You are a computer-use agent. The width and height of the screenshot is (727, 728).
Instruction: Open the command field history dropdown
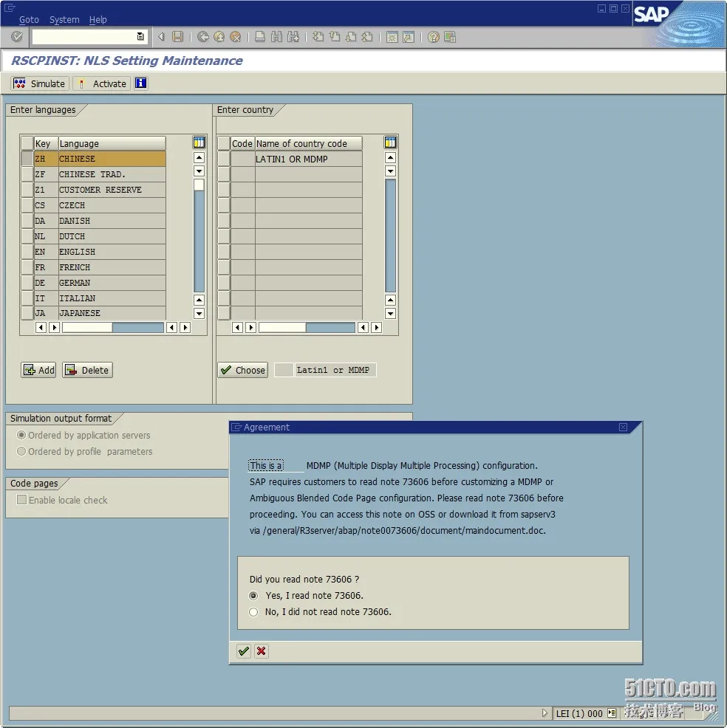(x=140, y=36)
